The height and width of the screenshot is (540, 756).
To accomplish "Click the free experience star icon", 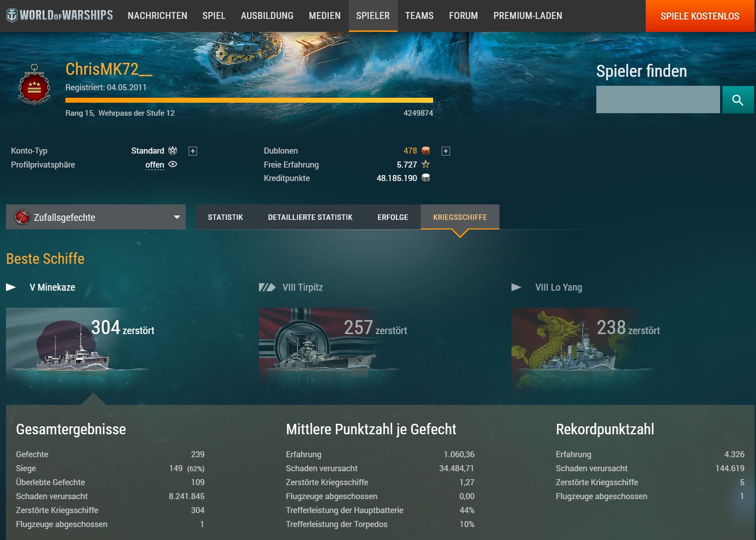I will pyautogui.click(x=426, y=164).
